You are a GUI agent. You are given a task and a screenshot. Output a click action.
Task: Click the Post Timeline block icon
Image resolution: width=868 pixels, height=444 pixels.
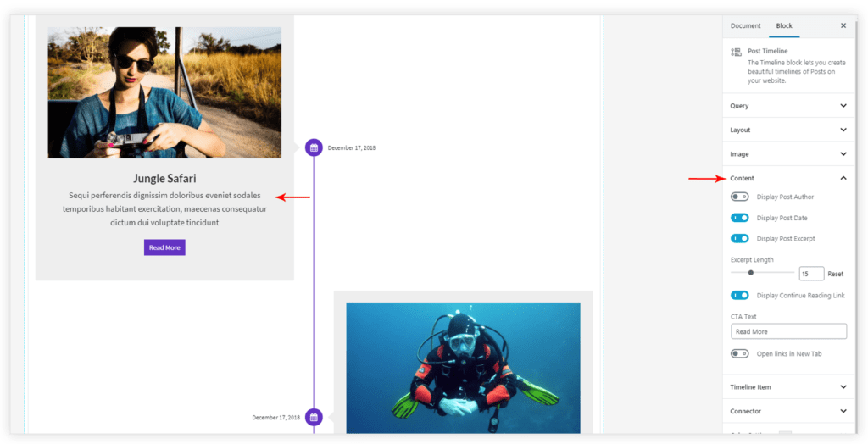tap(737, 53)
